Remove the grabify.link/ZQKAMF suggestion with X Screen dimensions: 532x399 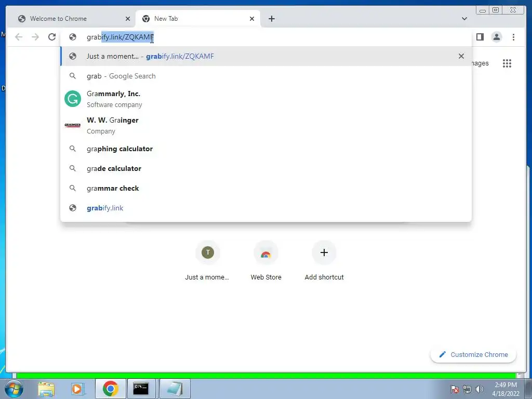[x=461, y=56]
